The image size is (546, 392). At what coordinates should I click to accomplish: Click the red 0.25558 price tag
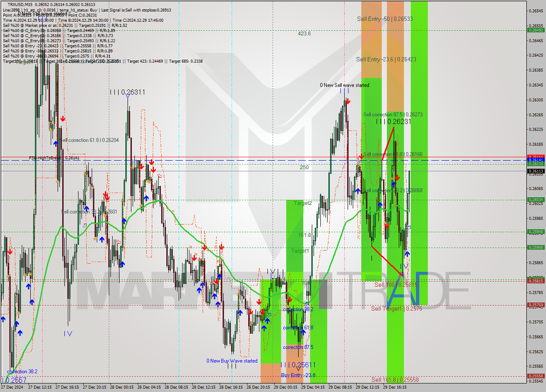tap(536, 376)
